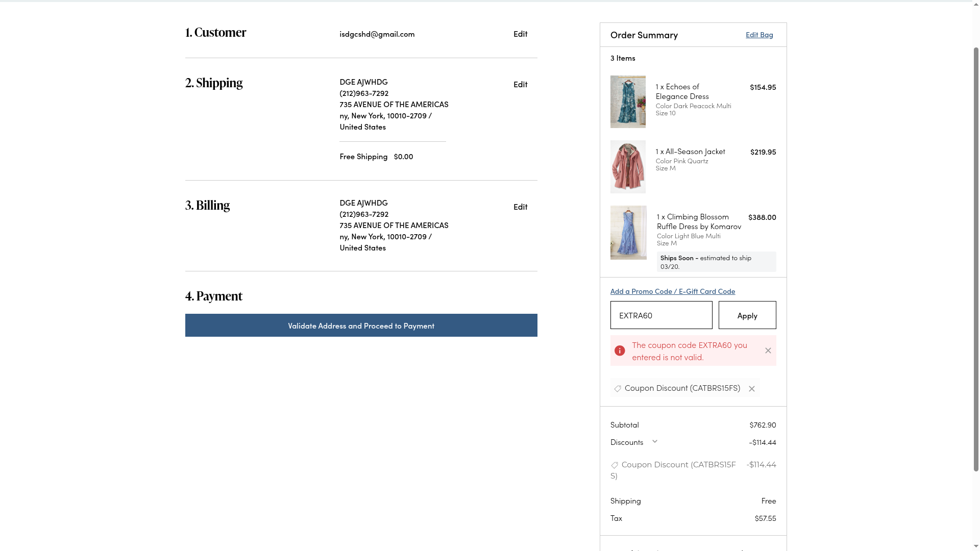Click the All-Season Jacket item name
This screenshot has width=980, height=551.
(695, 152)
